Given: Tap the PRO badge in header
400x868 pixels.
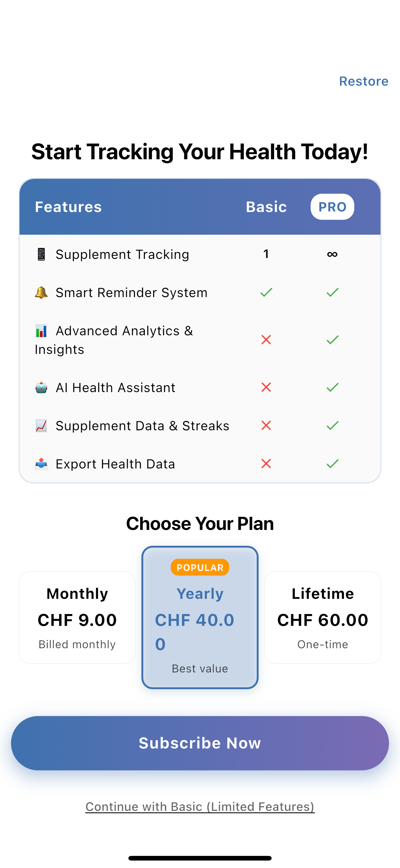Looking at the screenshot, I should [332, 207].
